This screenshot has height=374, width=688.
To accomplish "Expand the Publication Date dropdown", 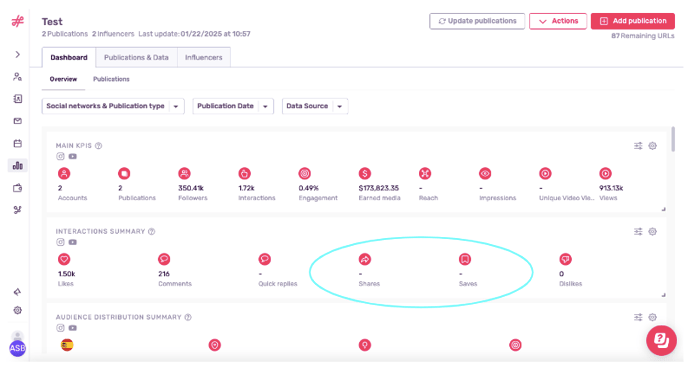I will click(x=233, y=106).
